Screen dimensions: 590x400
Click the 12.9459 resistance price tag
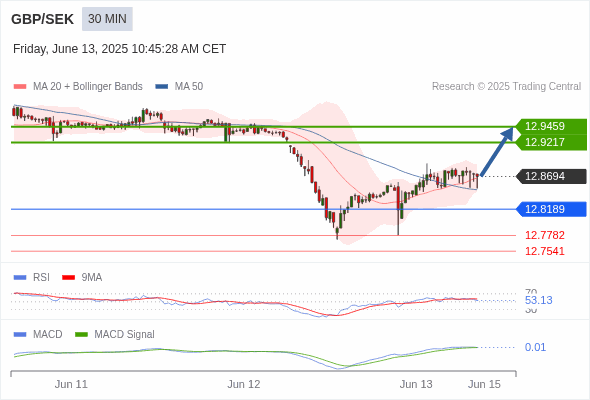click(551, 126)
